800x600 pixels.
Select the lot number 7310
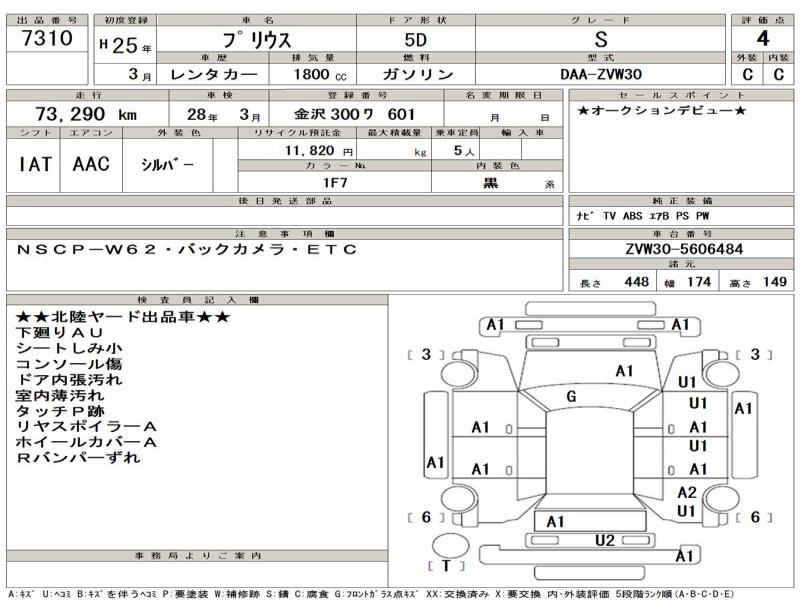46,40
